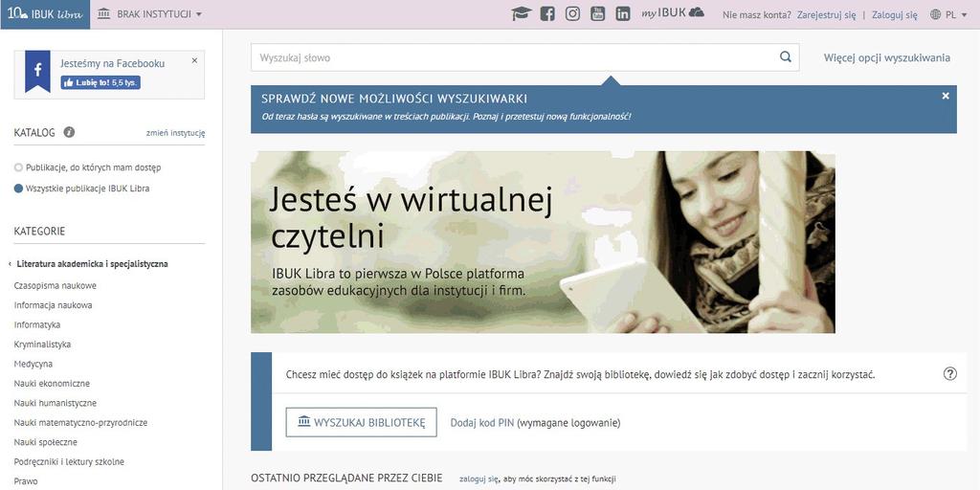The image size is (980, 490).
Task: Click the graduation cap icon in header
Action: [x=522, y=13]
